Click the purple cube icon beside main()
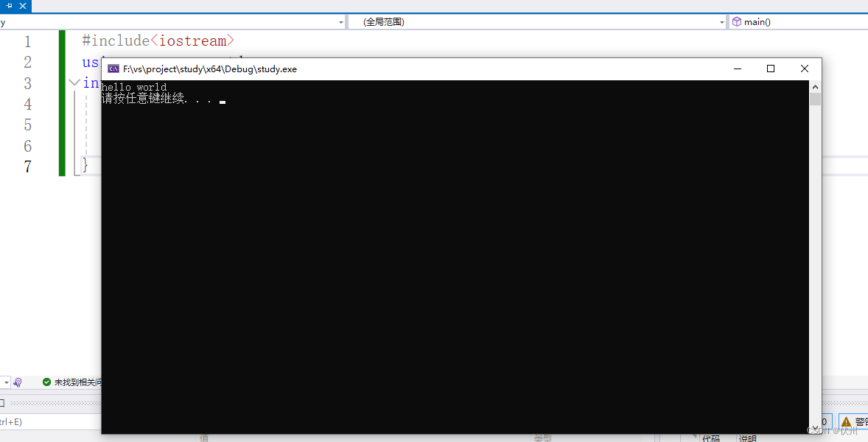 click(737, 21)
